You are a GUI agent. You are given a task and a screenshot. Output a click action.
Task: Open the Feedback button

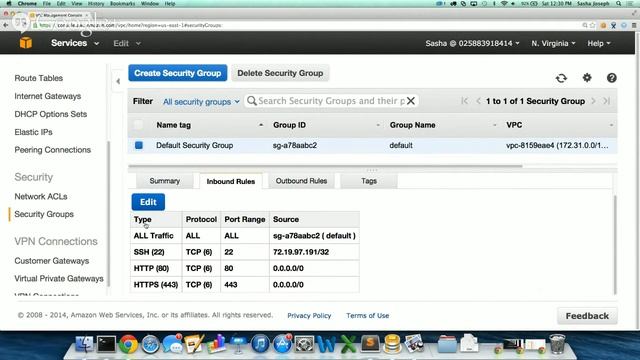coord(587,316)
